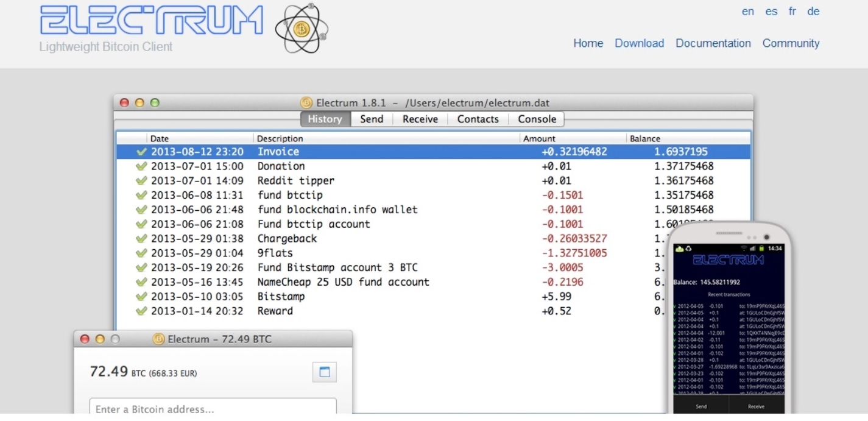The height and width of the screenshot is (421, 868).
Task: Maximize the Electrum 1.8.1 main window
Action: [155, 103]
